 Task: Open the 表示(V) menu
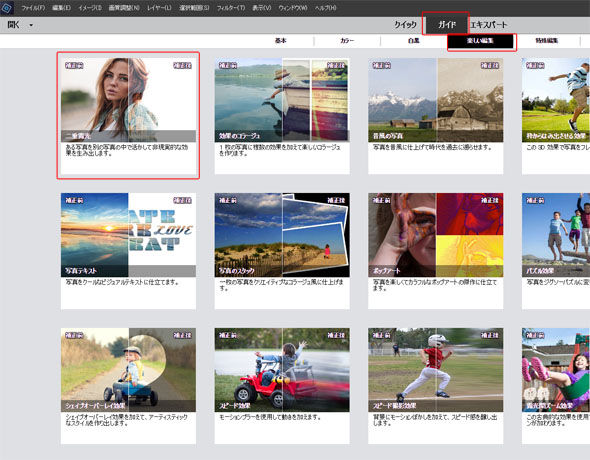point(262,8)
